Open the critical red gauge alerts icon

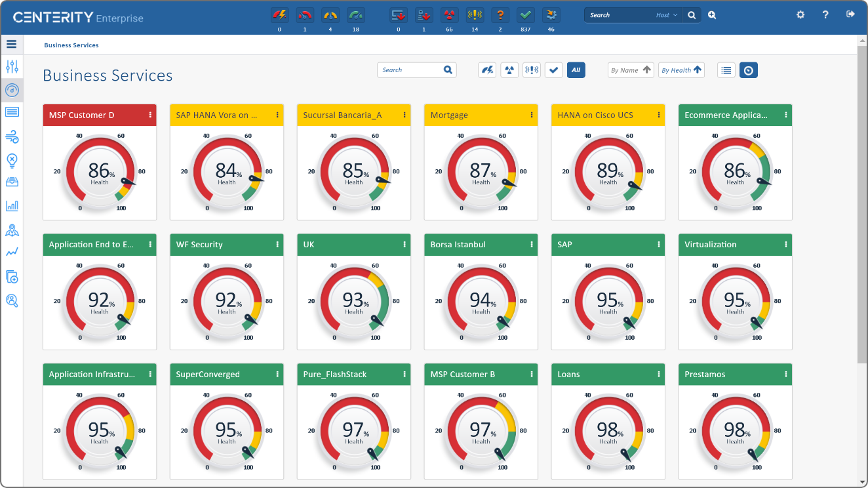[305, 14]
